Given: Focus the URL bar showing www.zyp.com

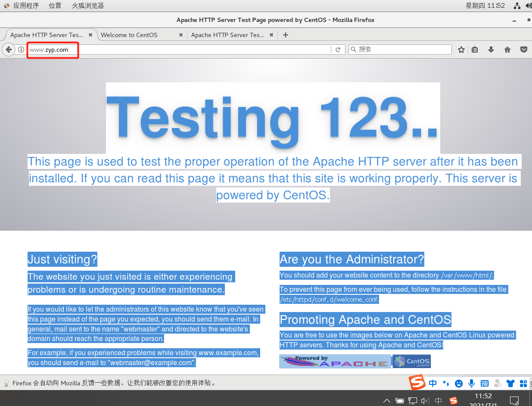Looking at the screenshot, I should pyautogui.click(x=179, y=50).
